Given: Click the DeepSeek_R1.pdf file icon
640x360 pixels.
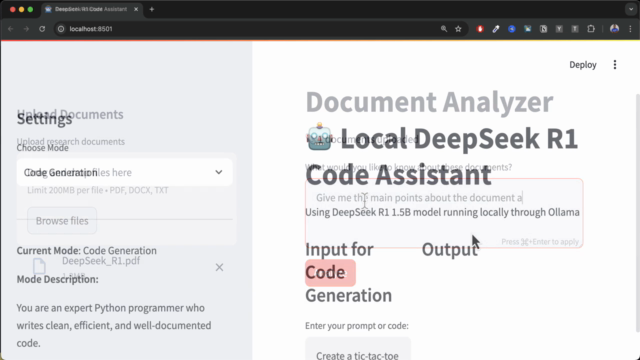Looking at the screenshot, I should point(39,266).
